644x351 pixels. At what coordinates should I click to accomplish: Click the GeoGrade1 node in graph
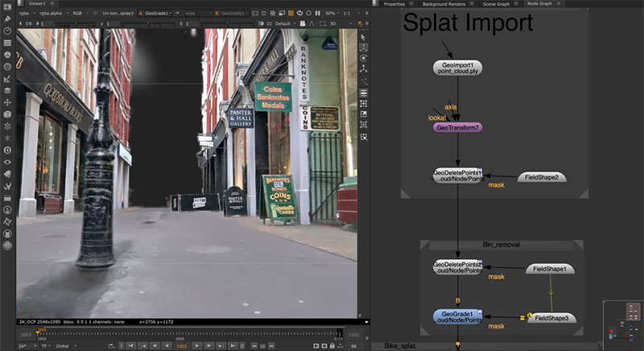456,316
